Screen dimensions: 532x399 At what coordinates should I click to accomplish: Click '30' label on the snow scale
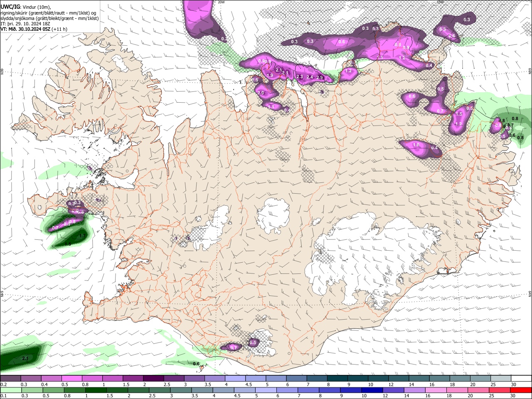click(x=514, y=384)
